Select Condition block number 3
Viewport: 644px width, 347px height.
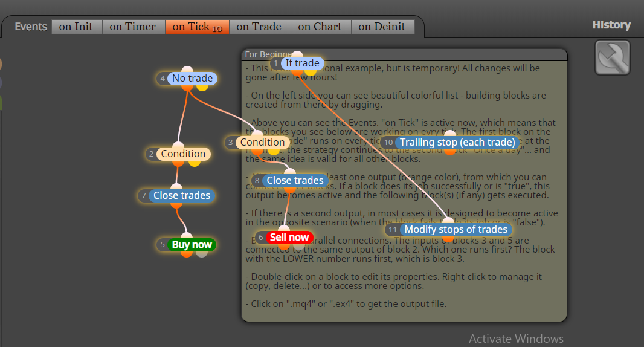click(x=262, y=142)
